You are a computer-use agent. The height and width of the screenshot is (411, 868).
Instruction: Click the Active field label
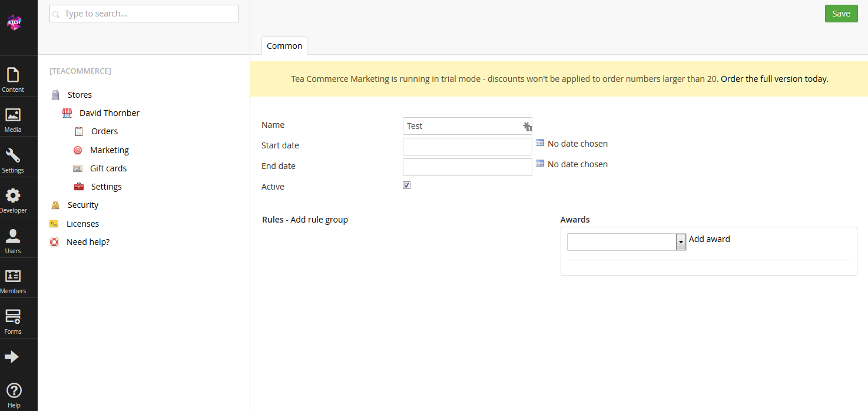pos(273,187)
